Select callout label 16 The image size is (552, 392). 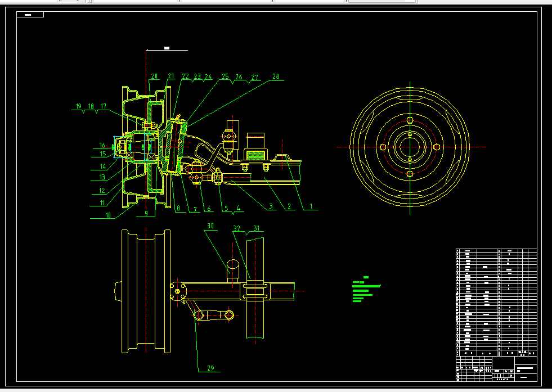(x=102, y=145)
